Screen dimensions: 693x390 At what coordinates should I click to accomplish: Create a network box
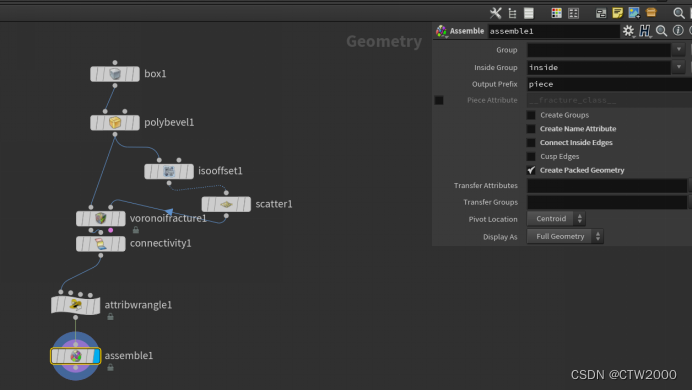coord(651,12)
